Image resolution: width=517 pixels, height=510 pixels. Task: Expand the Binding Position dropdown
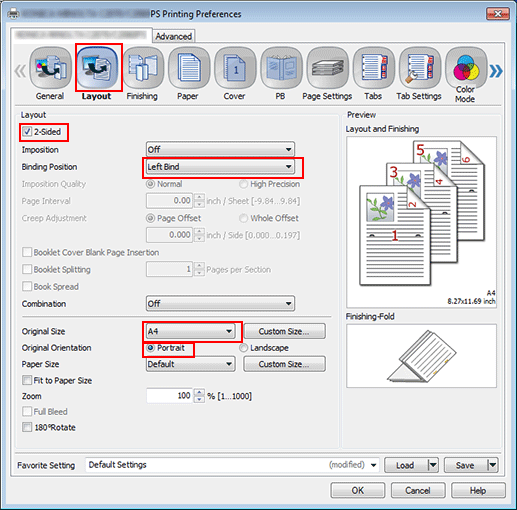click(x=220, y=167)
